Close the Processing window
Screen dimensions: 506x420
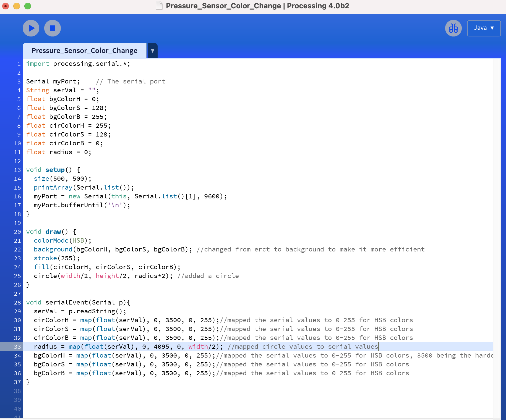click(x=6, y=6)
